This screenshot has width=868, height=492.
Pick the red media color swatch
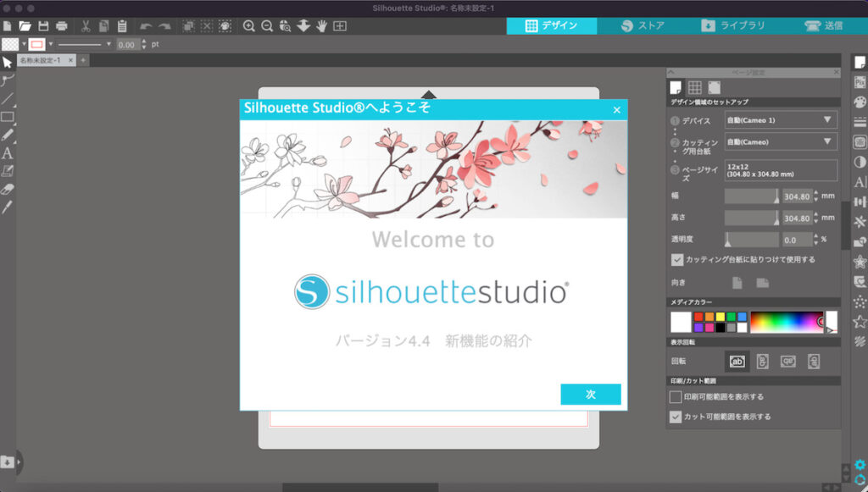[698, 317]
